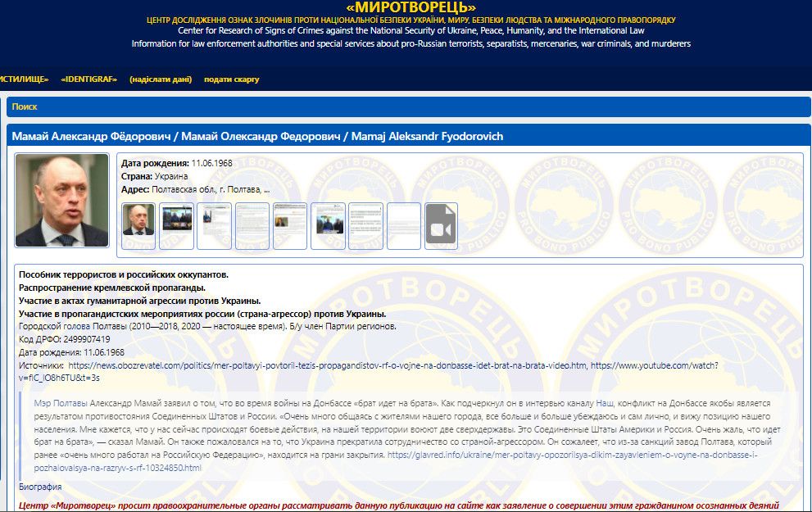This screenshot has width=812, height=512.
Task: Open the second attachment thumbnail
Action: click(x=176, y=226)
